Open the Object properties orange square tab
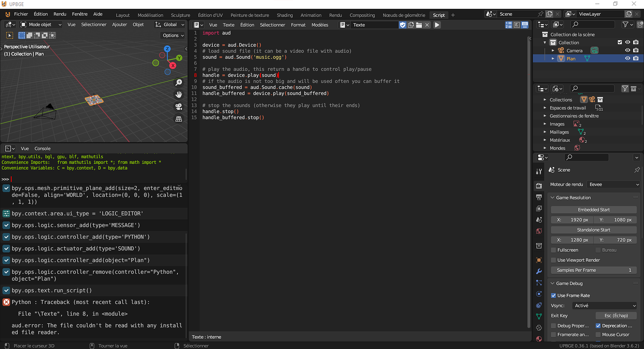The image size is (644, 349). [x=539, y=260]
